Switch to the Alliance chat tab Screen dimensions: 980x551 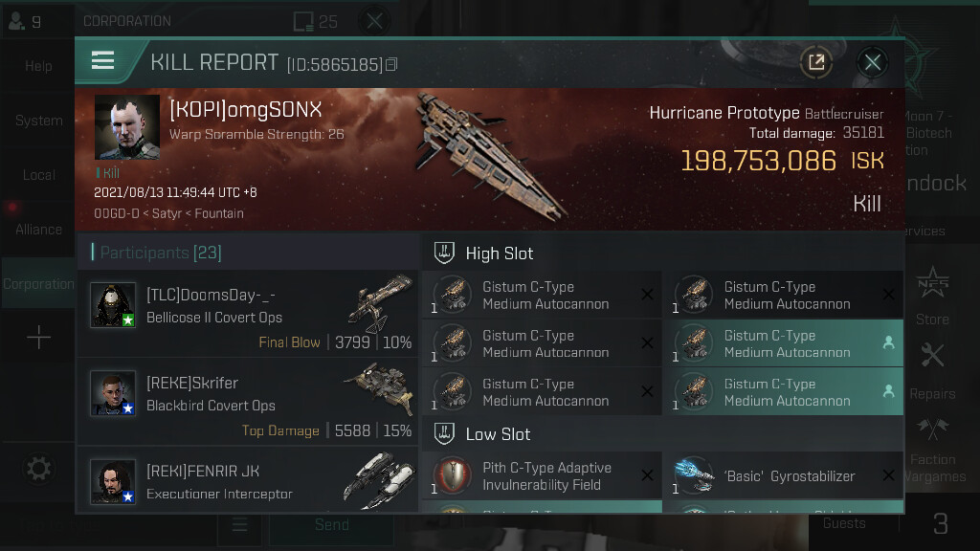(x=38, y=230)
